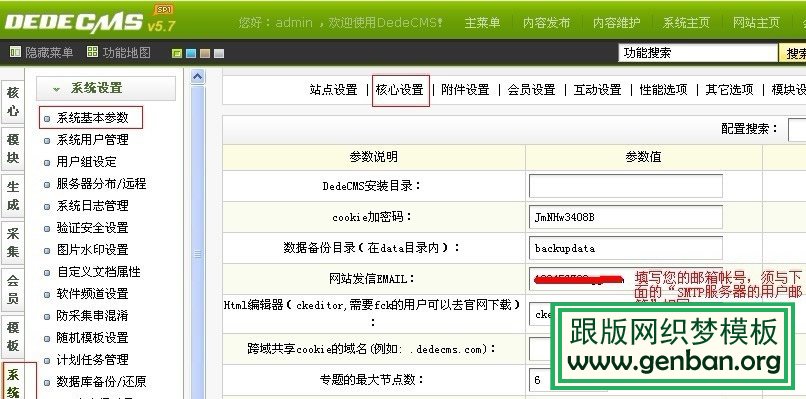Image resolution: width=806 pixels, height=399 pixels.
Task: Open 图片水印设置
Action: coord(93,250)
